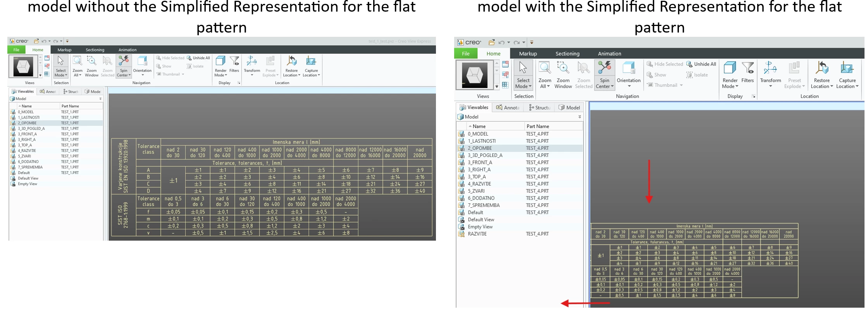Select 4_RAZVITJE viewable in left window
868x310 pixels.
(57, 151)
